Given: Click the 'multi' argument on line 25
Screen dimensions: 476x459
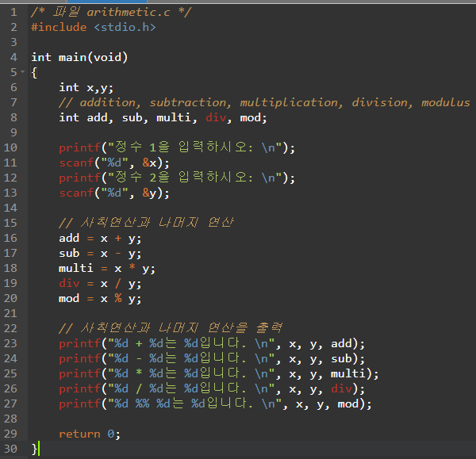Looking at the screenshot, I should (x=348, y=373).
